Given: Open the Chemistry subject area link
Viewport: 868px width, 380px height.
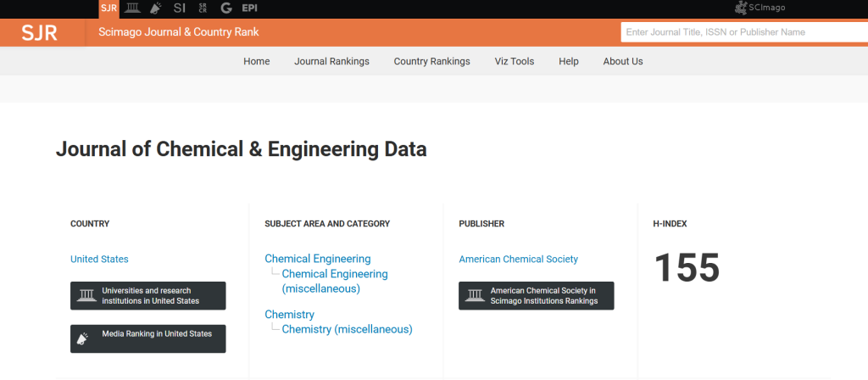Looking at the screenshot, I should (x=290, y=315).
